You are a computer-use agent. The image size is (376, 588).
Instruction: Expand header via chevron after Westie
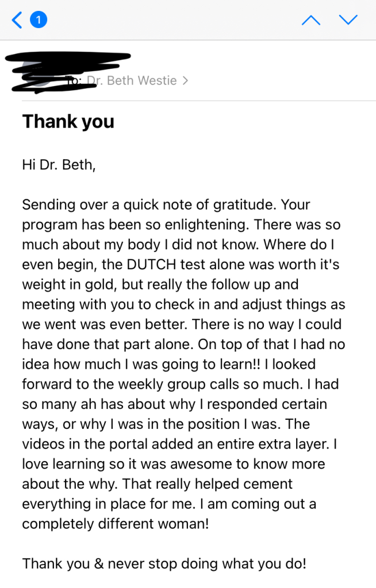tap(185, 80)
